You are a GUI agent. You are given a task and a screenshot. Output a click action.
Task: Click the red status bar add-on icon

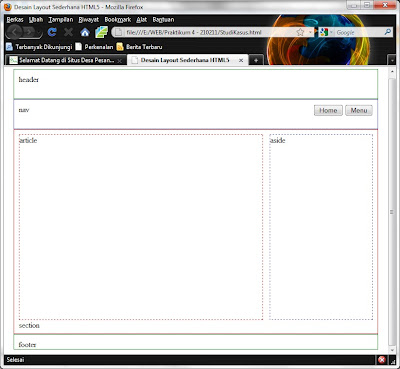point(382,360)
